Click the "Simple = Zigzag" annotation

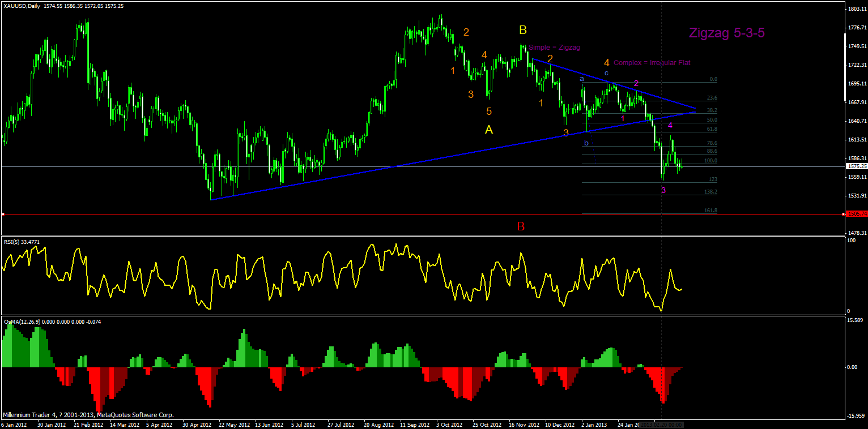click(x=554, y=48)
